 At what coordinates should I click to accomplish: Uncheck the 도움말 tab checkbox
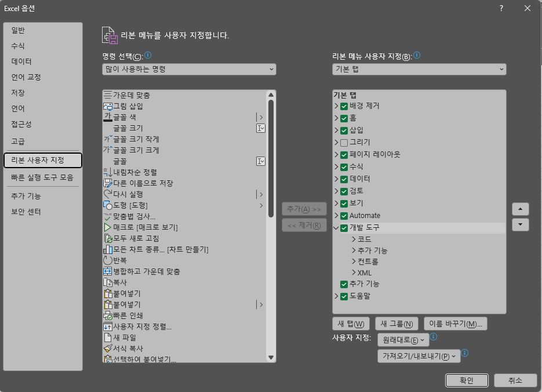(344, 296)
